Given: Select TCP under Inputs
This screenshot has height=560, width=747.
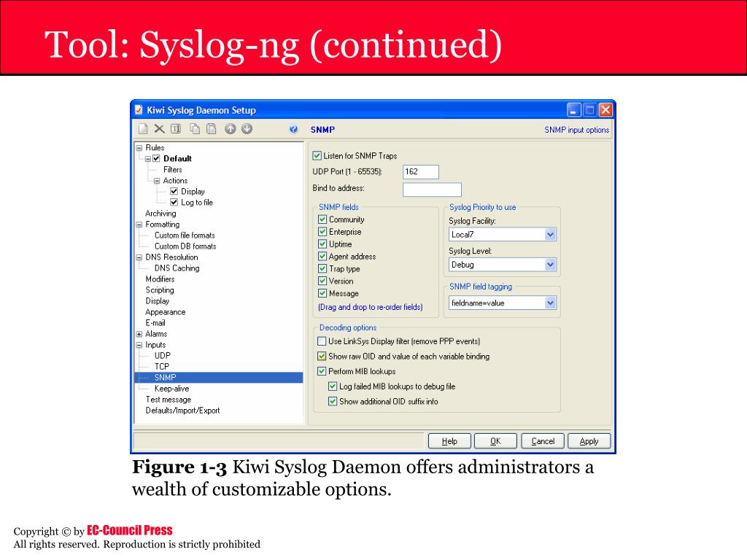Looking at the screenshot, I should pos(162,367).
